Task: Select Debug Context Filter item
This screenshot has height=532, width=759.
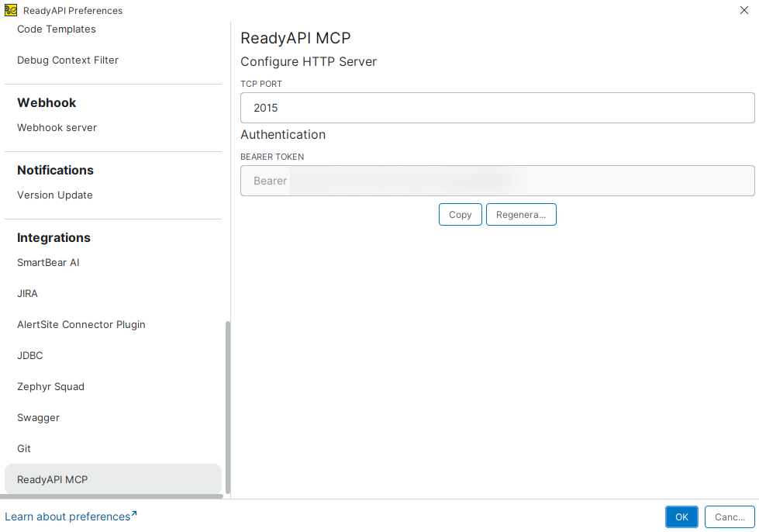Action: [x=67, y=60]
